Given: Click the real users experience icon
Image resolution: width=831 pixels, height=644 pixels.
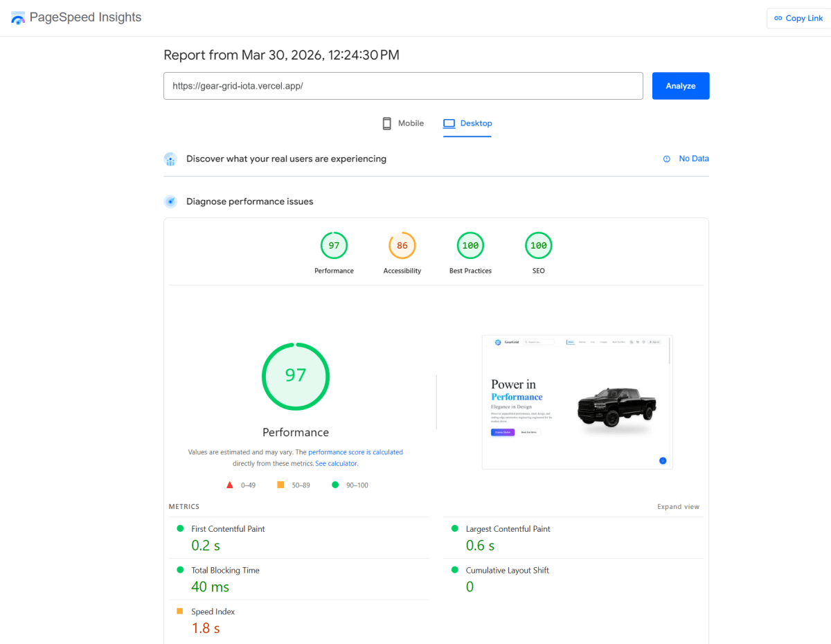Looking at the screenshot, I should pyautogui.click(x=170, y=159).
